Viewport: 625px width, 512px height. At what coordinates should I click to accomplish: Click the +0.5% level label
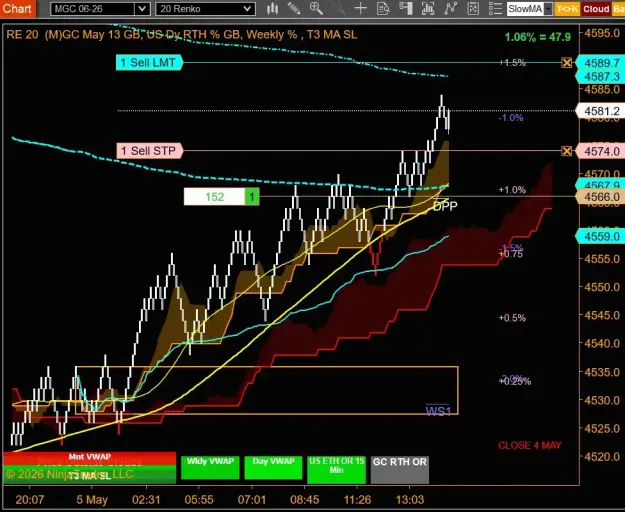pyautogui.click(x=512, y=318)
